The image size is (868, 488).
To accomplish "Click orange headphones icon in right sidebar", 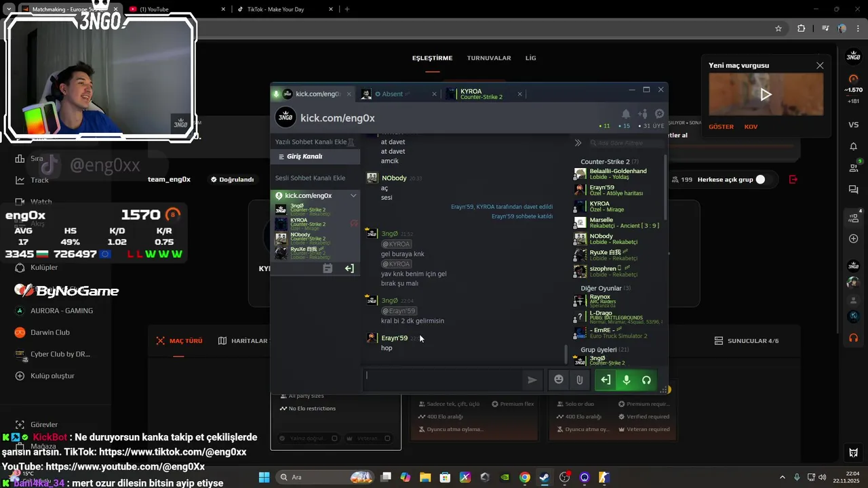I will click(x=854, y=338).
